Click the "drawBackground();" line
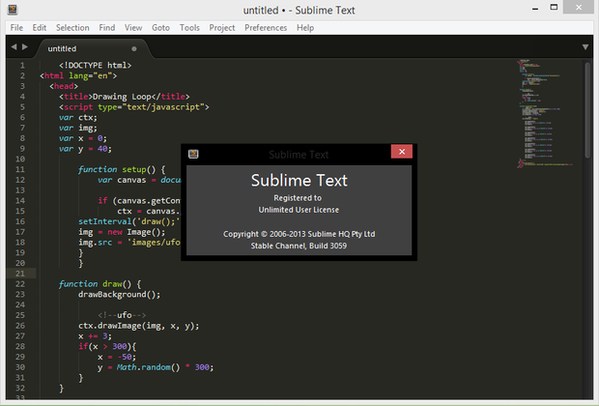This screenshot has width=599, height=406. 120,294
